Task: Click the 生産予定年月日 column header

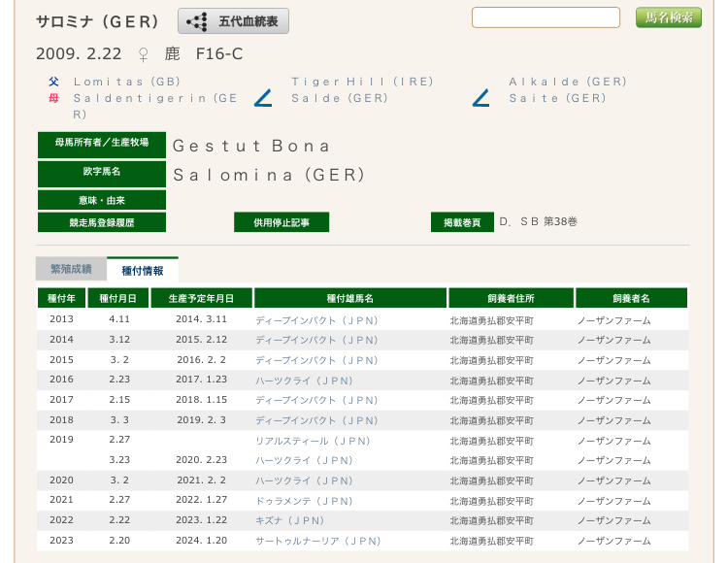Action: pyautogui.click(x=201, y=298)
